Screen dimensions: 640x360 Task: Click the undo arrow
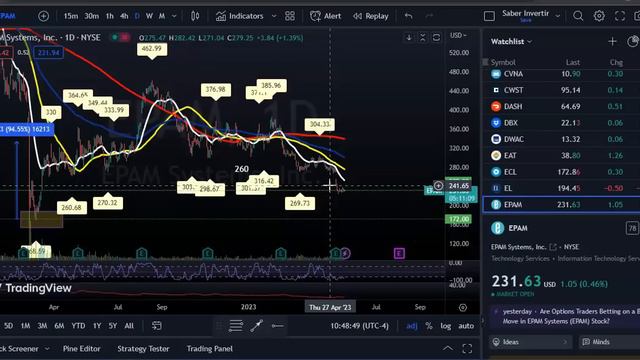pos(408,16)
